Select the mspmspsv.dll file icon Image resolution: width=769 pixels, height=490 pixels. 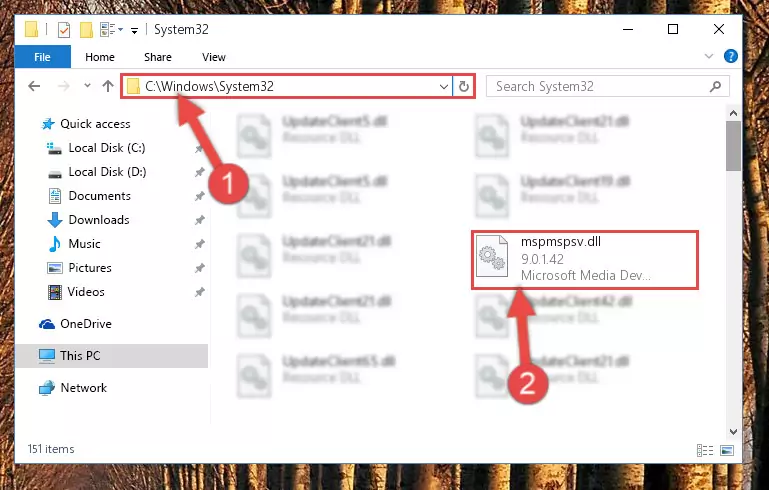tap(492, 256)
